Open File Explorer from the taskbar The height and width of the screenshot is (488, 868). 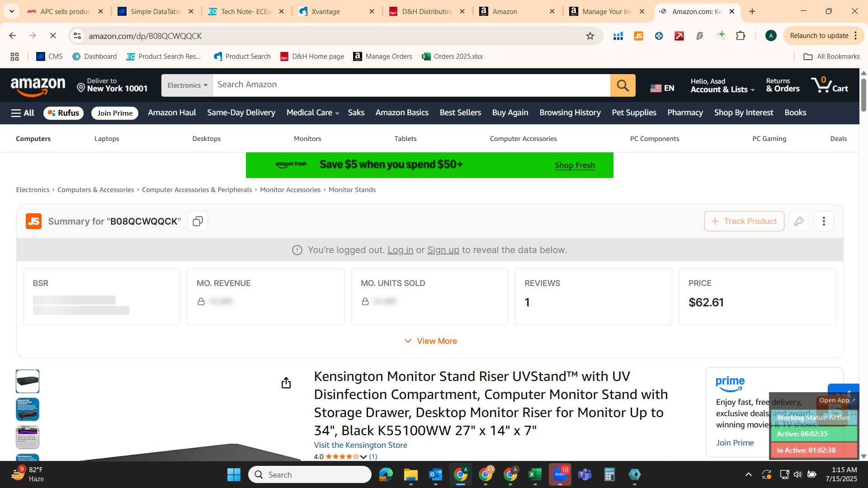point(410,474)
